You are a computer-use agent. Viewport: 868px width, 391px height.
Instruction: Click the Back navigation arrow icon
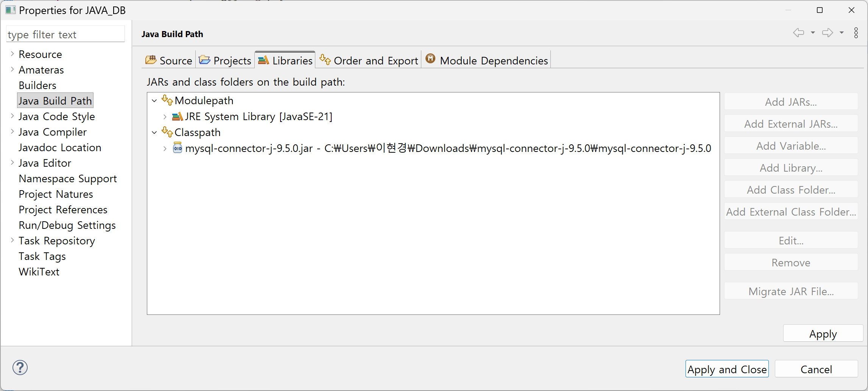pos(799,33)
